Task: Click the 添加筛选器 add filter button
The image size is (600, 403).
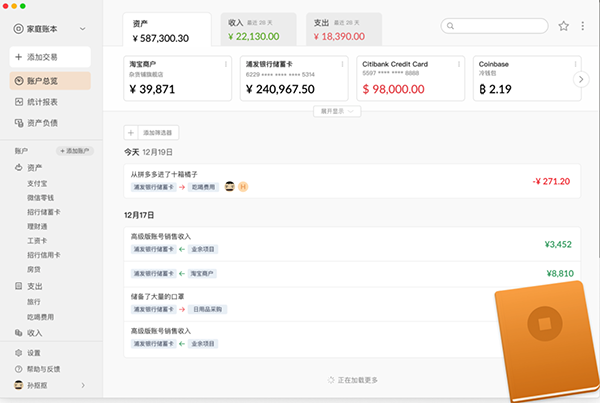Action: click(x=151, y=133)
